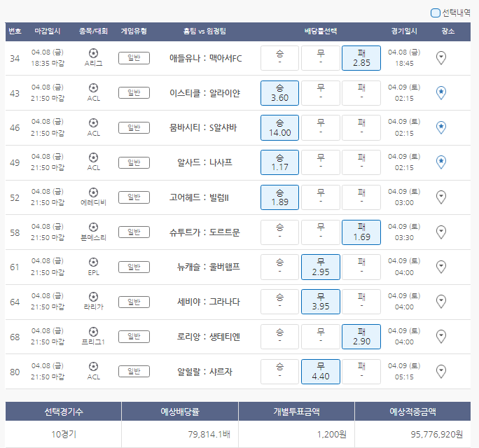Deselect 승 3.60 for 이스티클 vs 알라이얀
This screenshot has width=479, height=448.
pos(279,93)
